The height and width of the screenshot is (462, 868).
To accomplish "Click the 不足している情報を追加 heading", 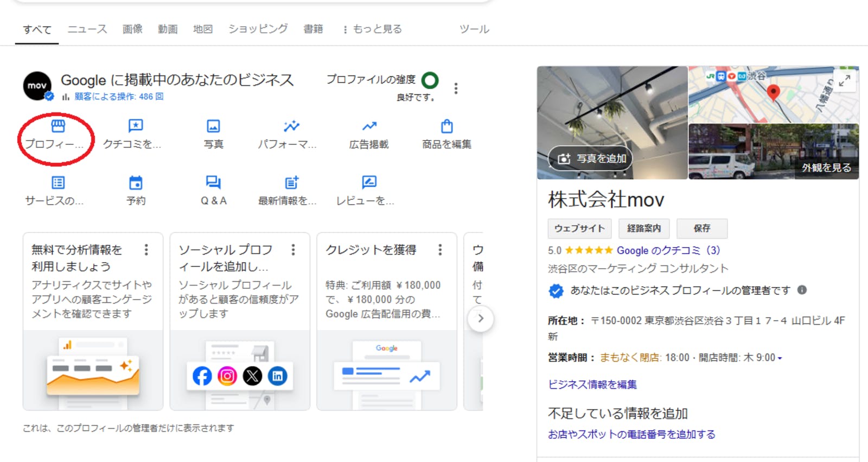I will tap(618, 414).
